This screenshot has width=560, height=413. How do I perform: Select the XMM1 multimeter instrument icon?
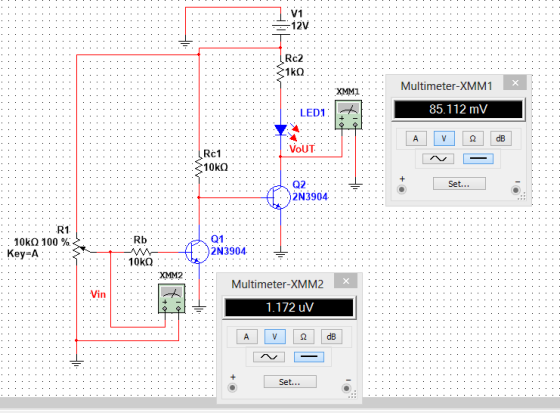click(x=348, y=115)
